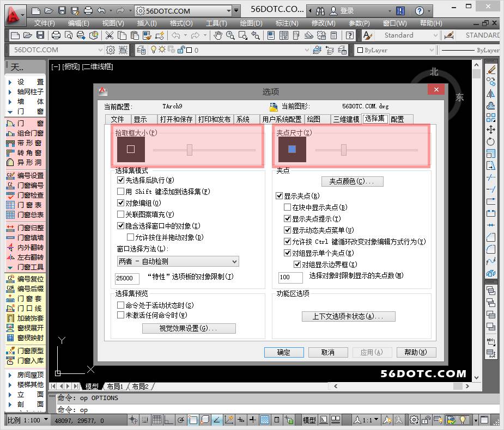Open the 格式(O) menu
504x430 pixels.
[181, 23]
